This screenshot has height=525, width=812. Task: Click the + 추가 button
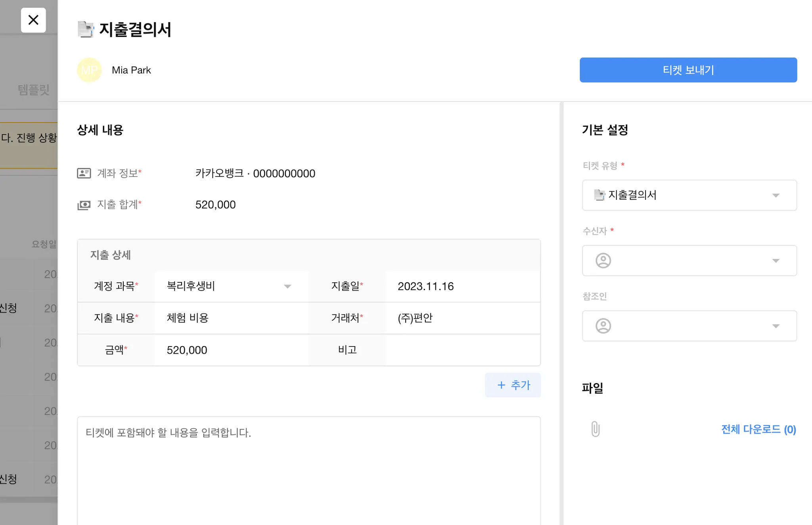click(x=513, y=385)
